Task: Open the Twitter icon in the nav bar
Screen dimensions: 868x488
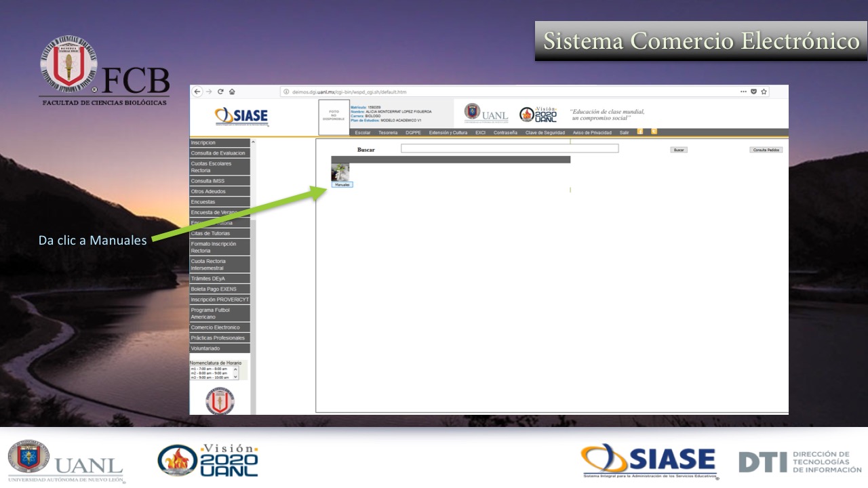Action: (x=654, y=131)
